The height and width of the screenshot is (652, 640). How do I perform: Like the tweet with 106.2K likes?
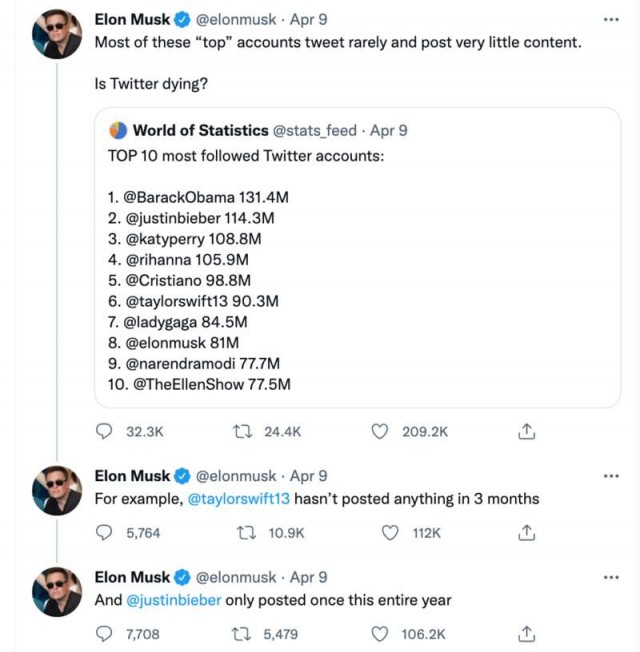coord(379,634)
